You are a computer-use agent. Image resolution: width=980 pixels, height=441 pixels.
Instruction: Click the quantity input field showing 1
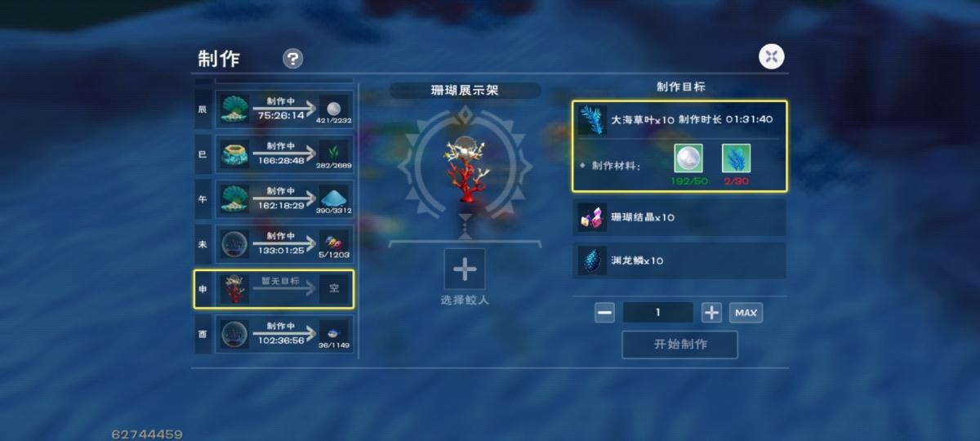click(x=657, y=313)
